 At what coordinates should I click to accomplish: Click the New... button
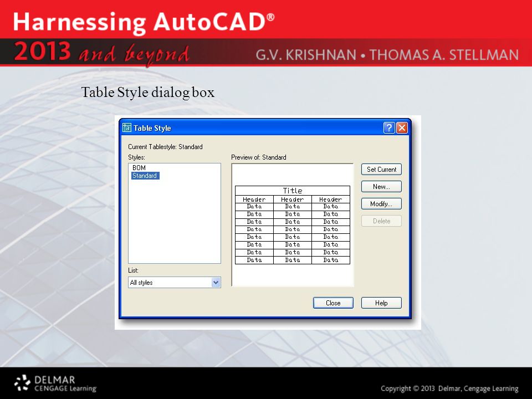tap(381, 187)
